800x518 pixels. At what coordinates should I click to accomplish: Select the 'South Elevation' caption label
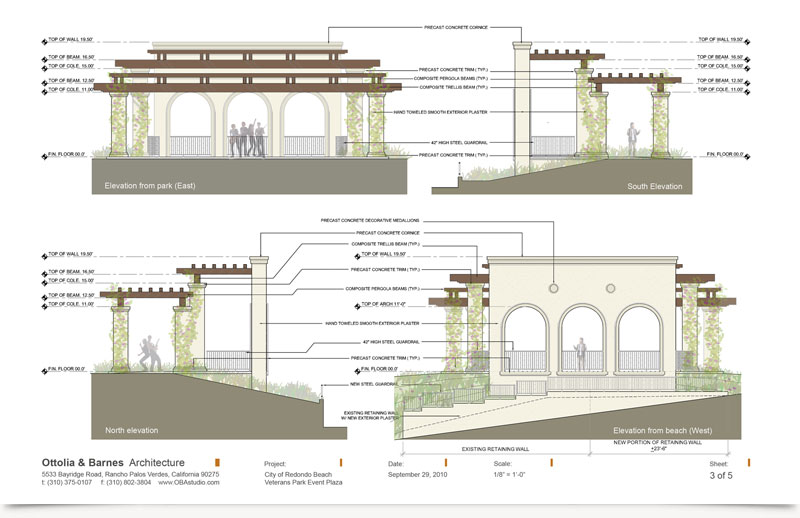pyautogui.click(x=655, y=186)
